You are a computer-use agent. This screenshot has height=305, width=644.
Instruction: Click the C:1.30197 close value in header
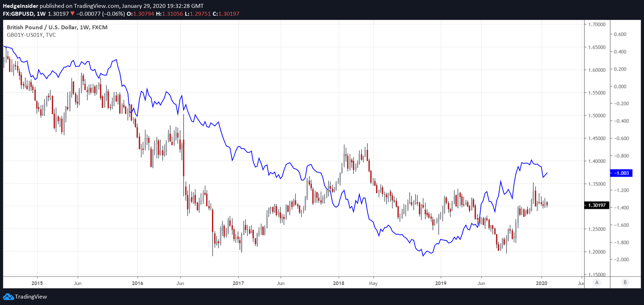pyautogui.click(x=226, y=14)
